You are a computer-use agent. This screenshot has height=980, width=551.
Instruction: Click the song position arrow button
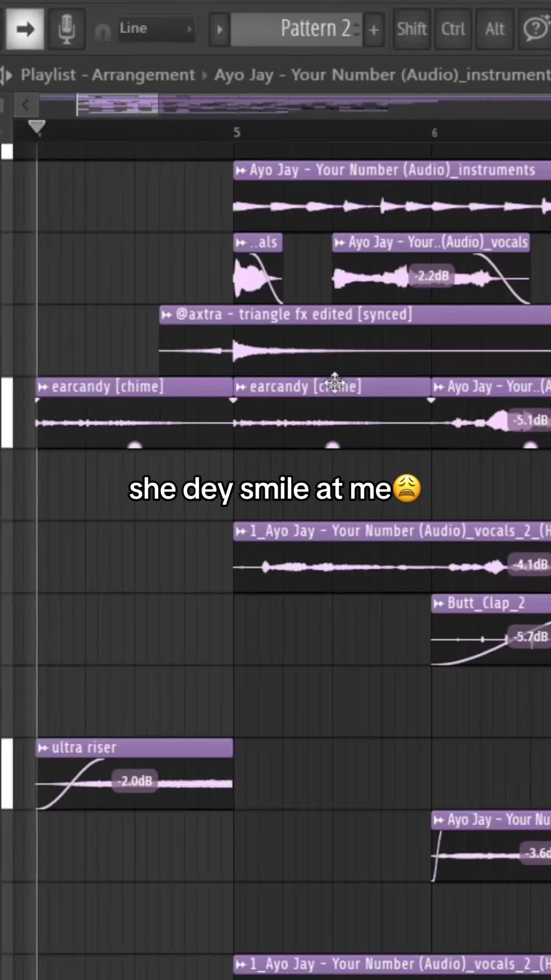(x=24, y=29)
